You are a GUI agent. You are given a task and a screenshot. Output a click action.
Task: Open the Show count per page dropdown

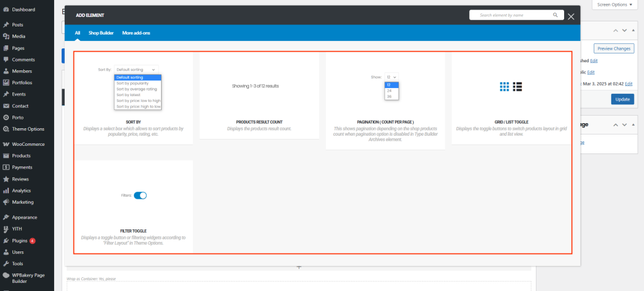pyautogui.click(x=391, y=77)
